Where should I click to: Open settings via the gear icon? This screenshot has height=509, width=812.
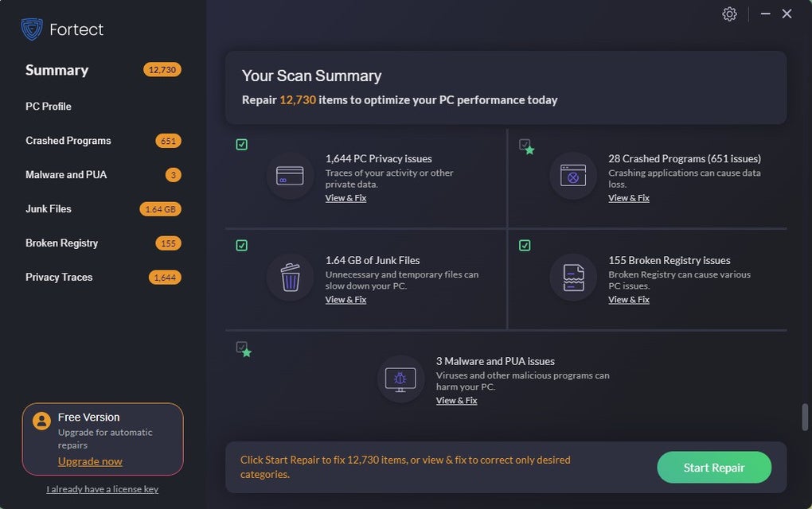click(x=729, y=14)
